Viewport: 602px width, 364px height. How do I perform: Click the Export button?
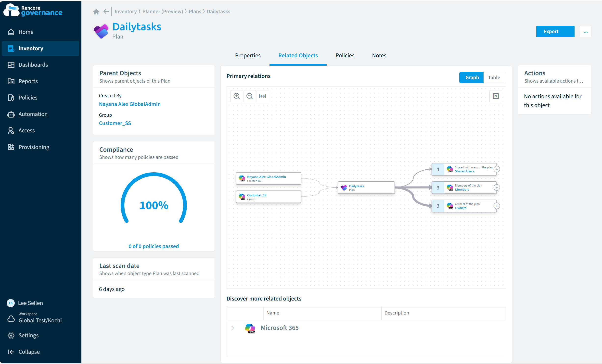click(x=555, y=31)
